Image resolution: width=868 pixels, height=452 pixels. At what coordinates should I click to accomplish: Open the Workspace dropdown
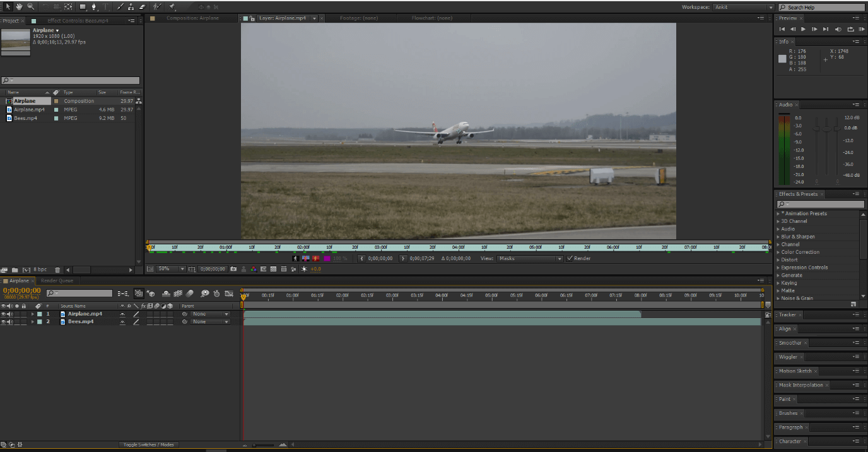(743, 7)
